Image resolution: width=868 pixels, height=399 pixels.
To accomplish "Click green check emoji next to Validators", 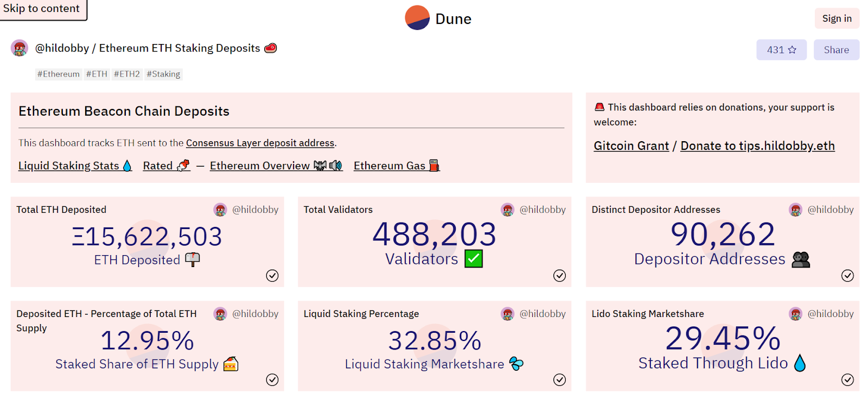I will click(x=474, y=259).
